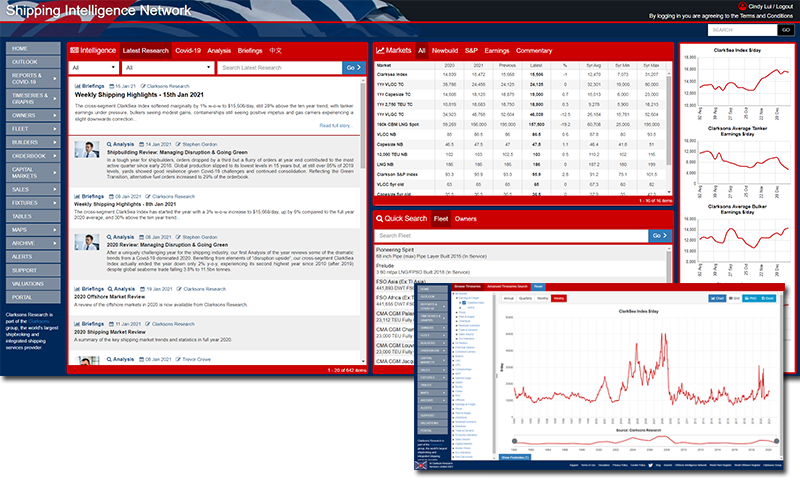Click the Intelligence newspaper icon
The image size is (800, 480).
74,50
